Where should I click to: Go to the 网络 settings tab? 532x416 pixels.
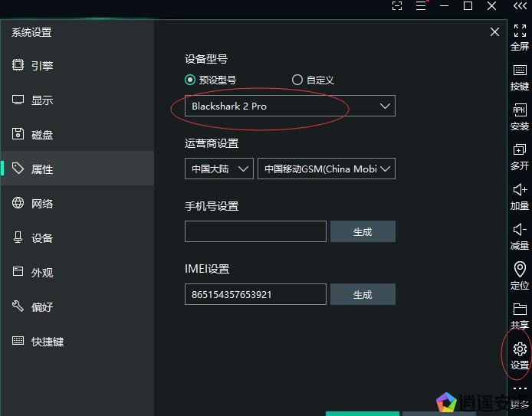[42, 204]
